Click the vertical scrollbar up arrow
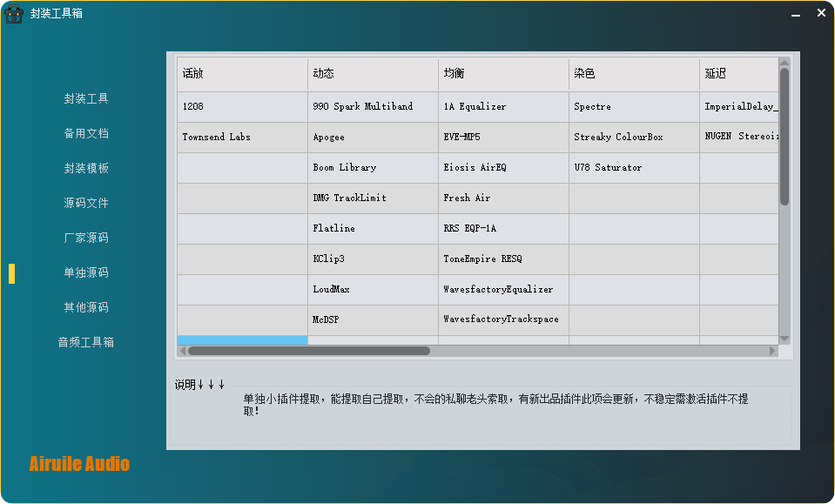835x504 pixels. 784,63
